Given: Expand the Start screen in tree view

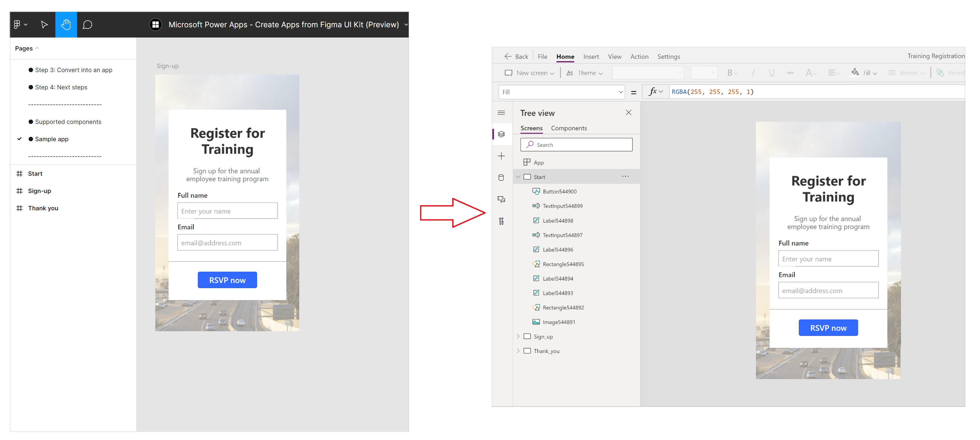Looking at the screenshot, I should (518, 176).
